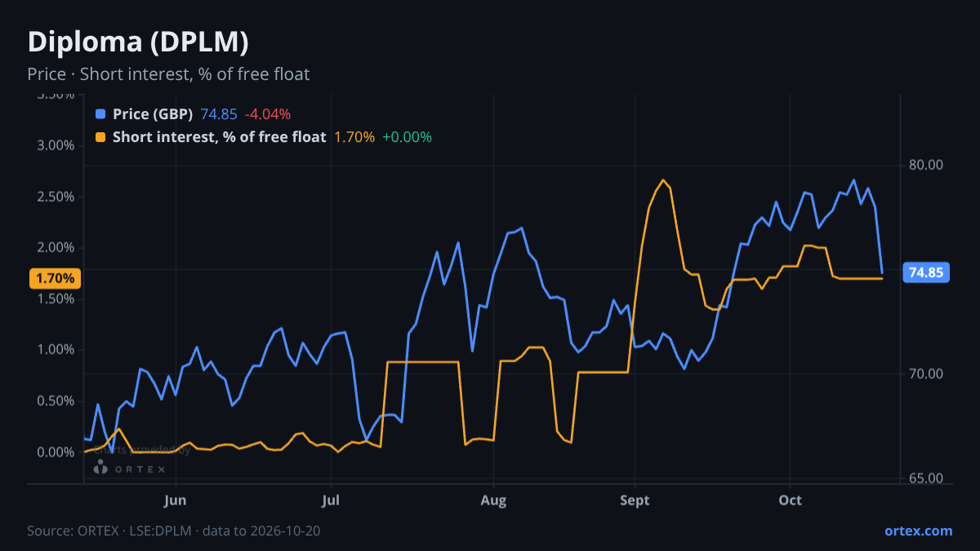Image resolution: width=980 pixels, height=551 pixels.
Task: Click the blue 74.85 price axis marker
Action: coord(926,273)
